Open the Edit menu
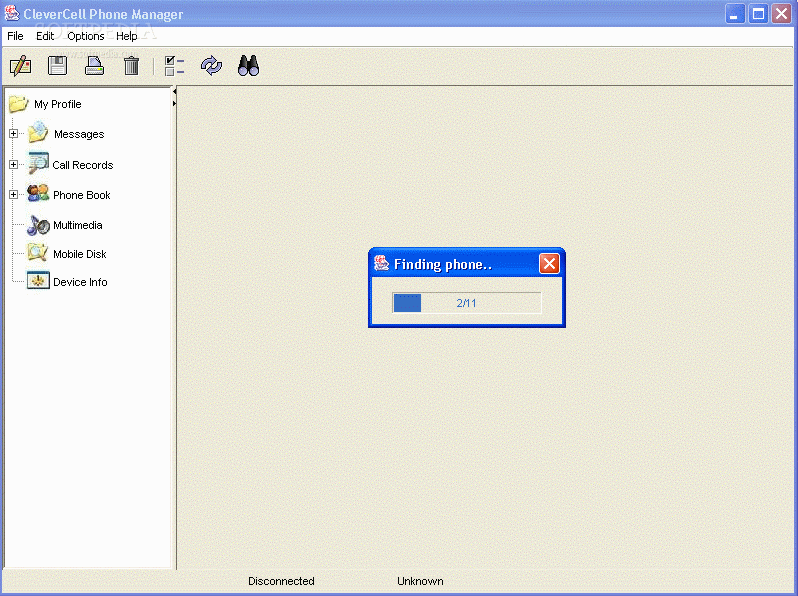The image size is (798, 596). pyautogui.click(x=45, y=36)
